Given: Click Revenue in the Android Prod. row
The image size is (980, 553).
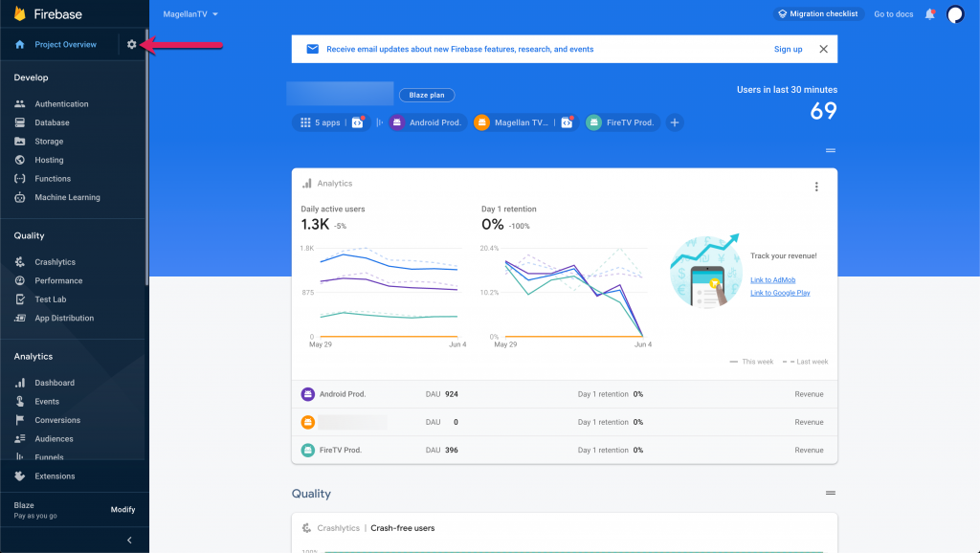Looking at the screenshot, I should (x=809, y=394).
